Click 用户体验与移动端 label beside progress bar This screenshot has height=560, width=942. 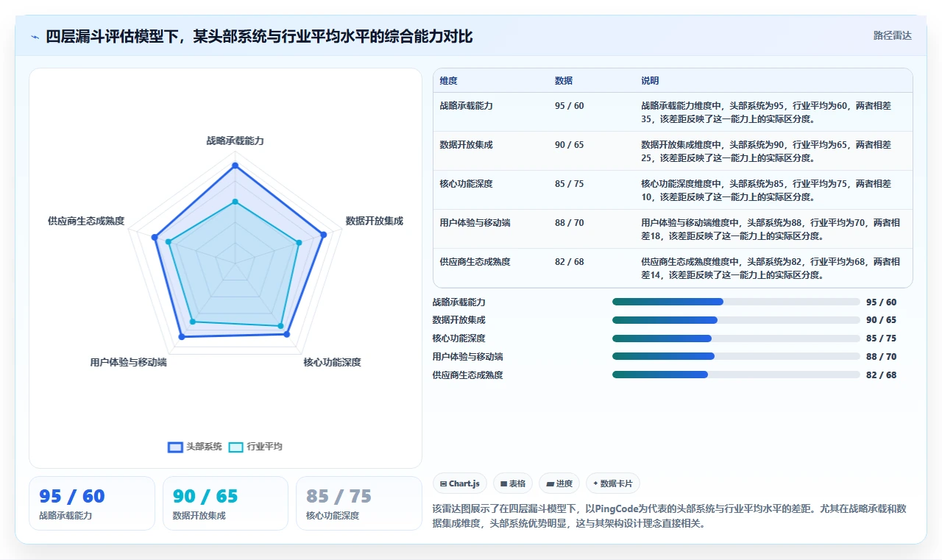[467, 357]
